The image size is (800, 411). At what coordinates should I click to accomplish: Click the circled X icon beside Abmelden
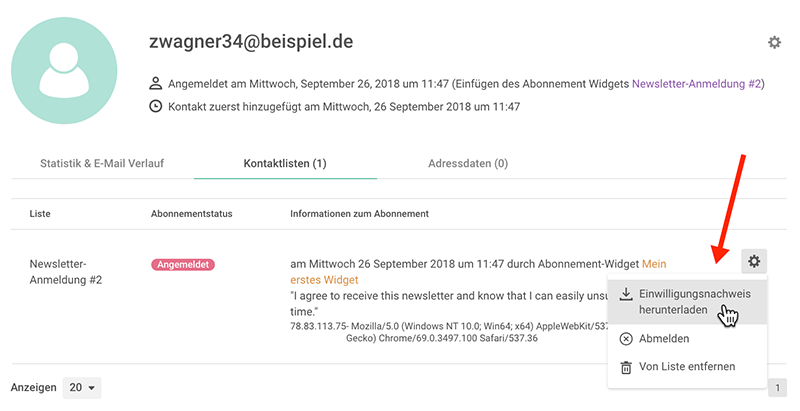pyautogui.click(x=626, y=339)
